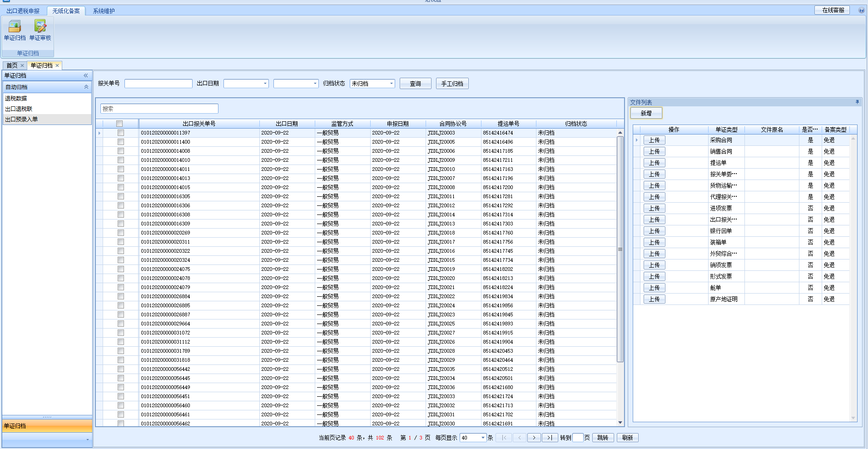The height and width of the screenshot is (449, 868).
Task: Open the 归档状态 dropdown
Action: (392, 84)
